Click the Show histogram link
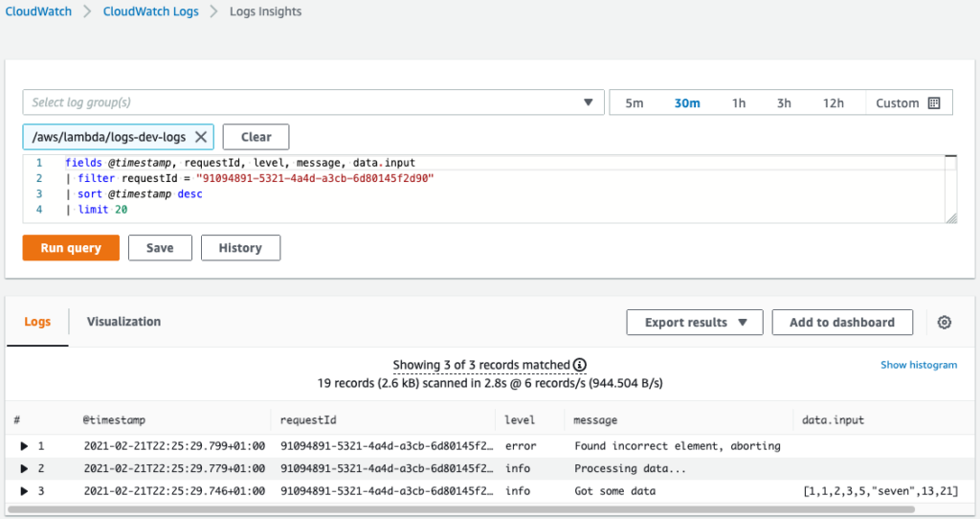This screenshot has width=980, height=519. click(x=919, y=365)
